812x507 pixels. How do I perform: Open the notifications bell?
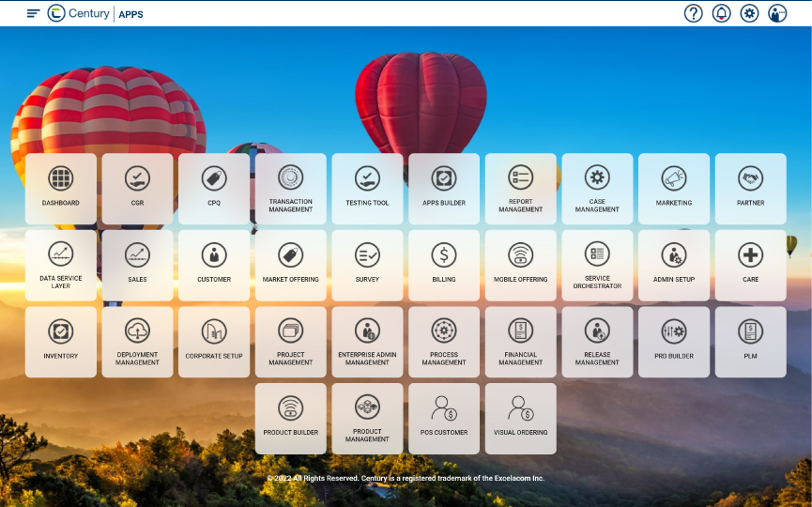pyautogui.click(x=721, y=13)
